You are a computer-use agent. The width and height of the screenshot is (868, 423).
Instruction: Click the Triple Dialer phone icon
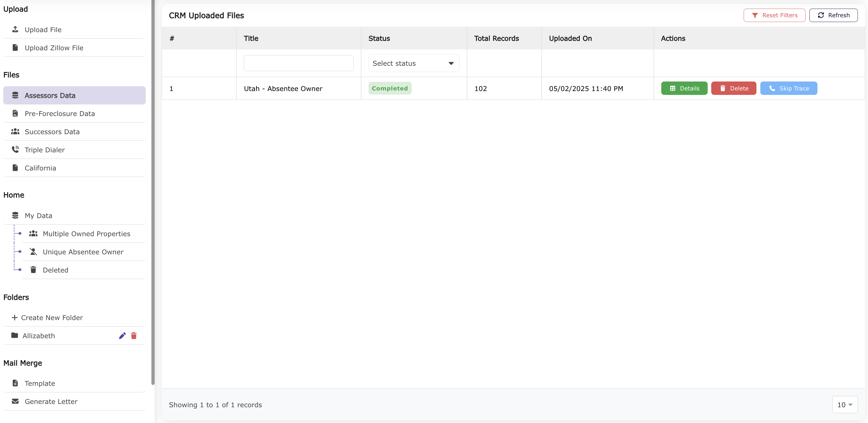pyautogui.click(x=15, y=149)
